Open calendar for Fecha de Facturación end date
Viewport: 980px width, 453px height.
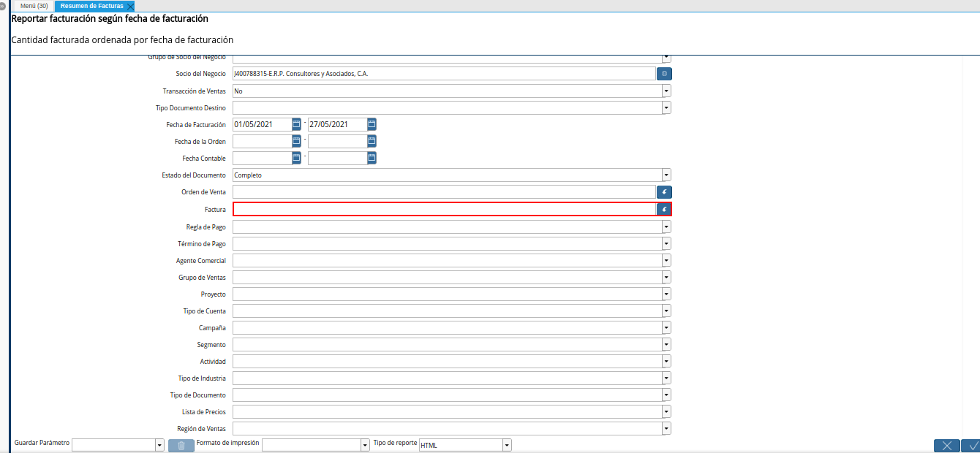click(x=372, y=124)
